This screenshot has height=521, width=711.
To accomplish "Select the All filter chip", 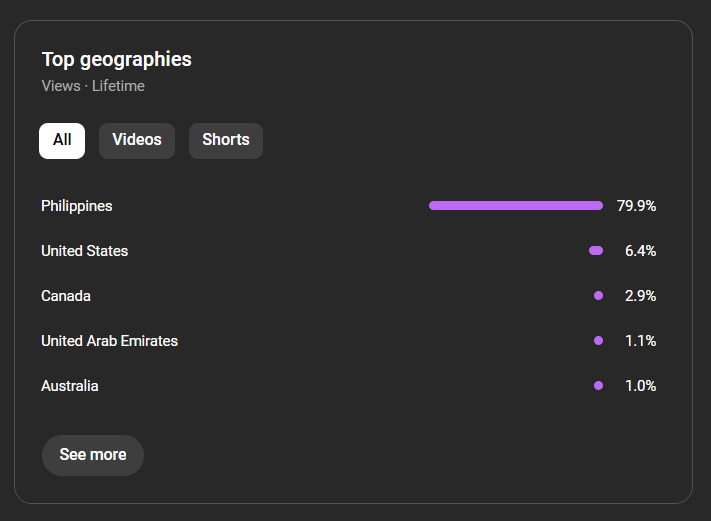I will click(62, 141).
